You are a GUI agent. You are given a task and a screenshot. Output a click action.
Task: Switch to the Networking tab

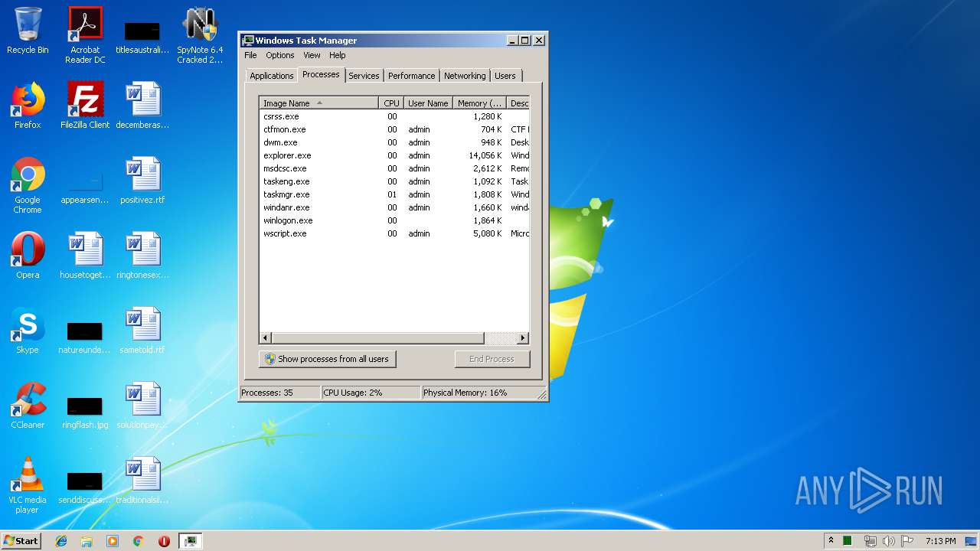click(465, 76)
